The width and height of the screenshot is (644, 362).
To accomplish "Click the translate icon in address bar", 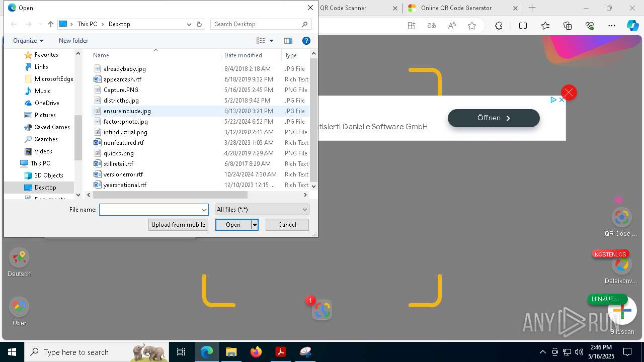I will click(432, 26).
